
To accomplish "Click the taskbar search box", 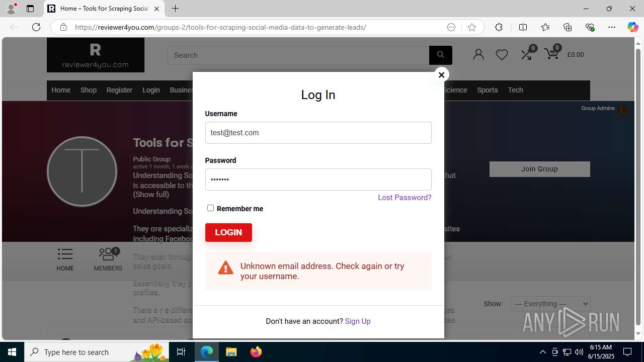I will click(x=97, y=352).
